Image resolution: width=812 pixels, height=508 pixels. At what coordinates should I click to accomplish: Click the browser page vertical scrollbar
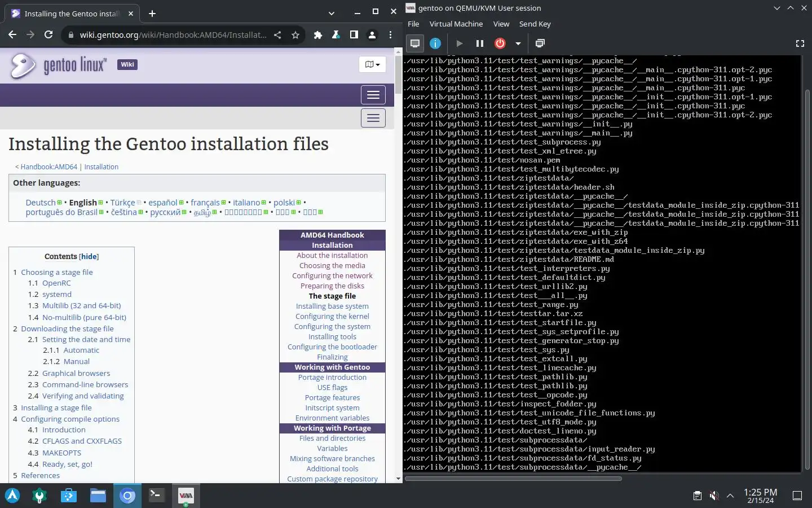coord(399,73)
